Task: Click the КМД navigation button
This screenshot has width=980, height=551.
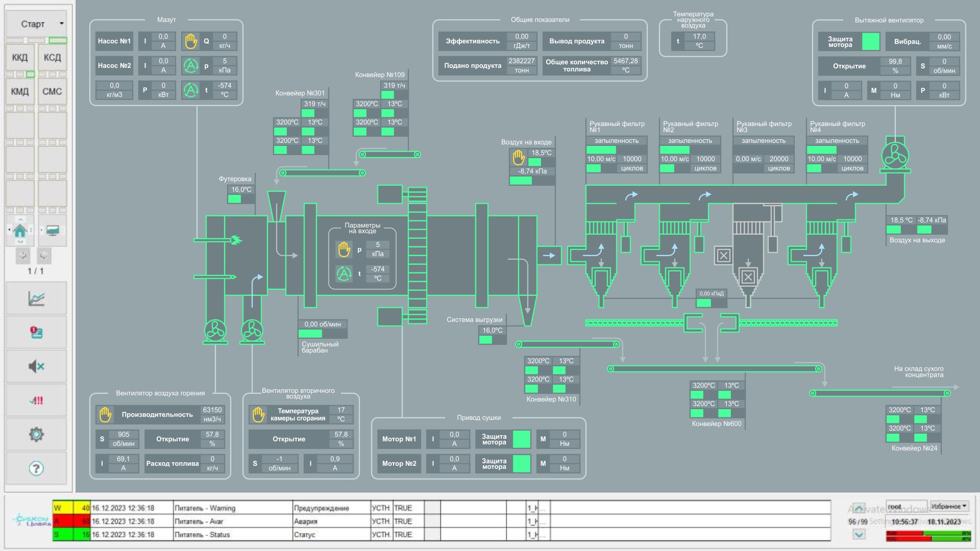Action: (x=20, y=92)
